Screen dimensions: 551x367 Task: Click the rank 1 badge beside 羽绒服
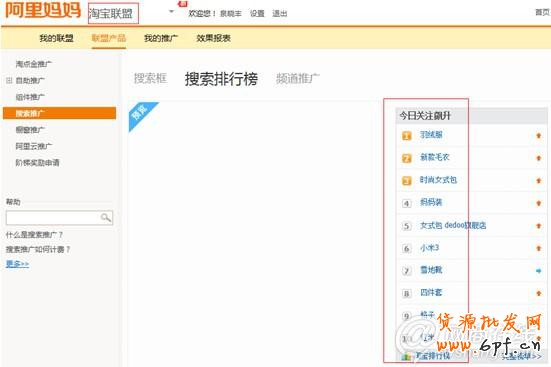coord(407,135)
